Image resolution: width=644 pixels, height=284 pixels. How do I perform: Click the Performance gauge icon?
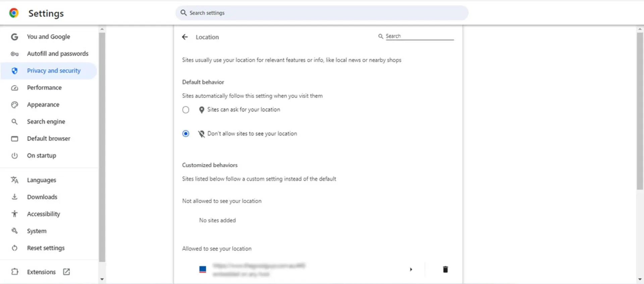pos(14,88)
